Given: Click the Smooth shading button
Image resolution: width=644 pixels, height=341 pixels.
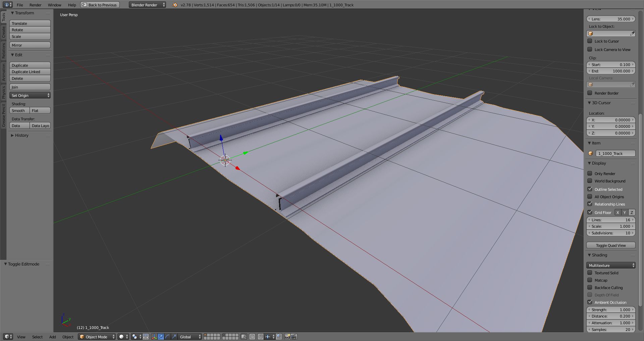Looking at the screenshot, I should click(x=19, y=111).
